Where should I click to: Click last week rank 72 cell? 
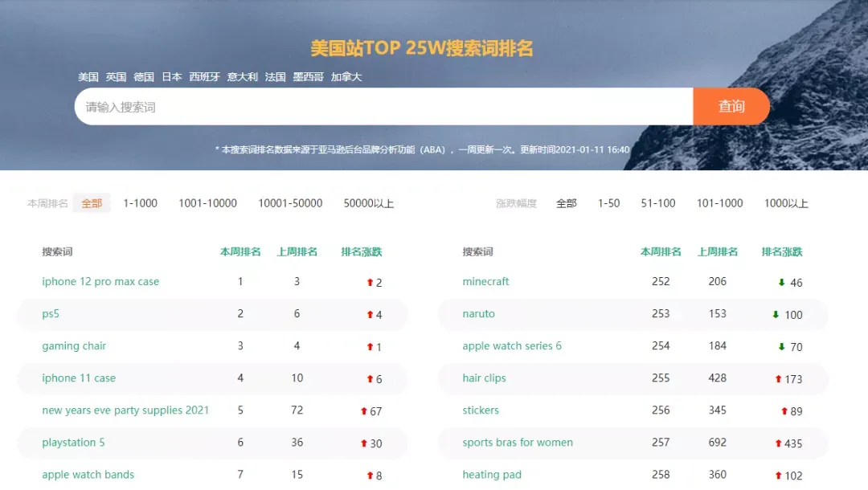(297, 410)
